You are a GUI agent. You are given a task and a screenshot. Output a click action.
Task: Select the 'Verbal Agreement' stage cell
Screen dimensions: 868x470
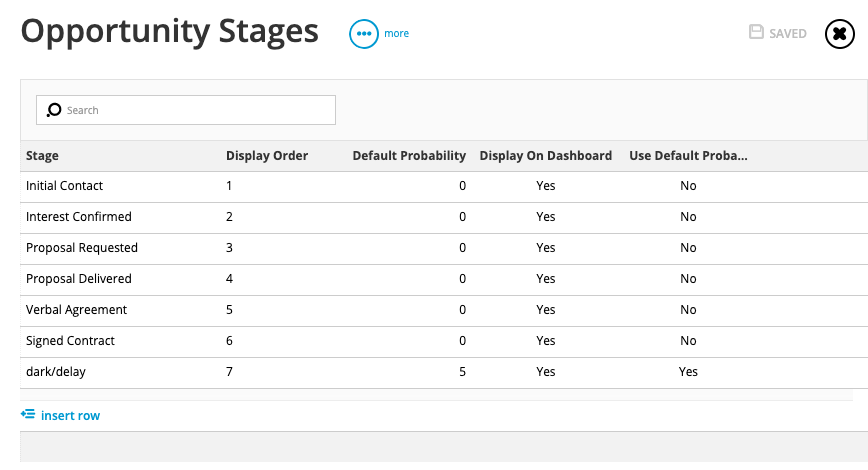[76, 309]
